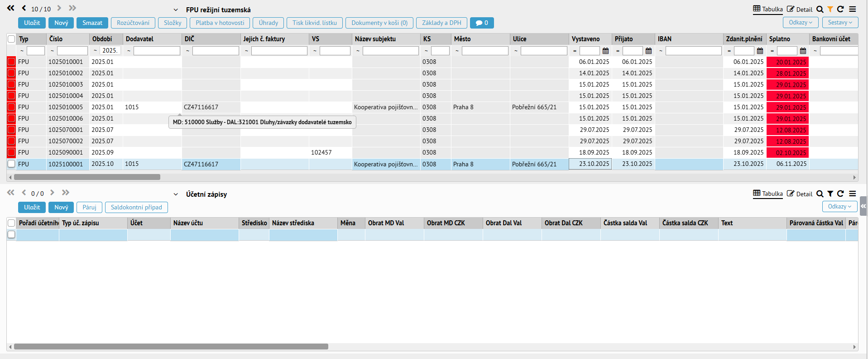Image resolution: width=868 pixels, height=359 pixels.
Task: Click the horizontal scrollbar of the FPU table
Action: pos(87,177)
